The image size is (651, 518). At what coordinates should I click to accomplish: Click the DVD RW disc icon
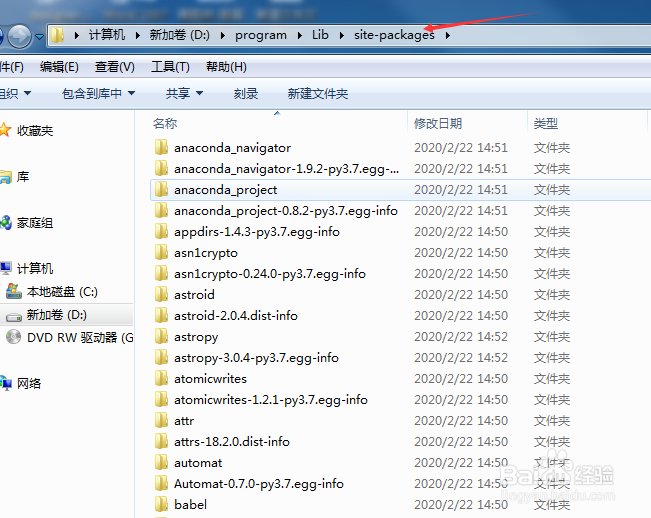click(x=13, y=337)
